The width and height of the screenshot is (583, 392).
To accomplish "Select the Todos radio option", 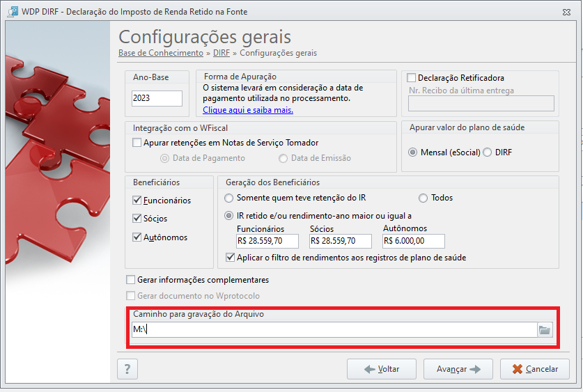I will (x=423, y=198).
